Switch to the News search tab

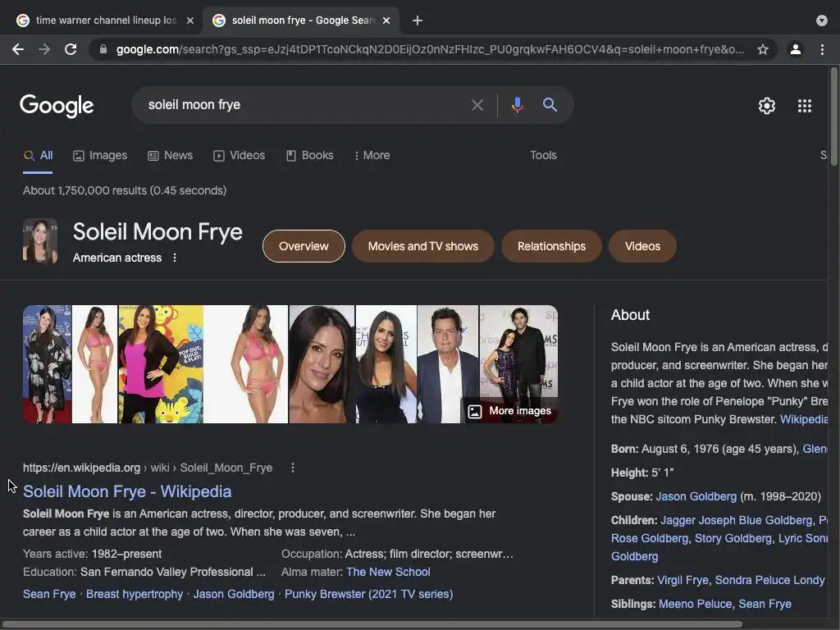(171, 155)
